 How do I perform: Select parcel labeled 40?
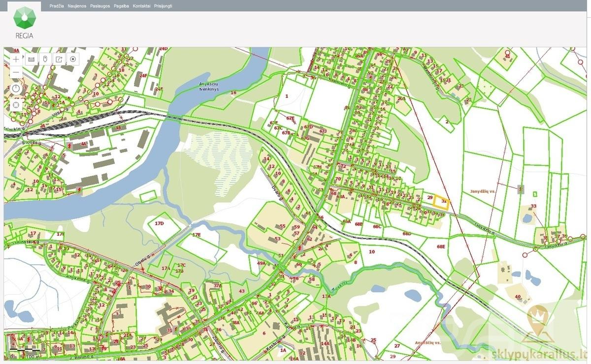(517, 296)
